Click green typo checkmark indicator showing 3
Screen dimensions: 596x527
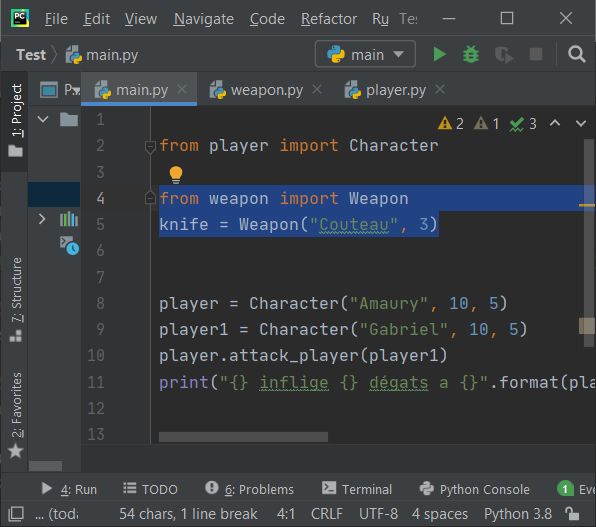523,124
